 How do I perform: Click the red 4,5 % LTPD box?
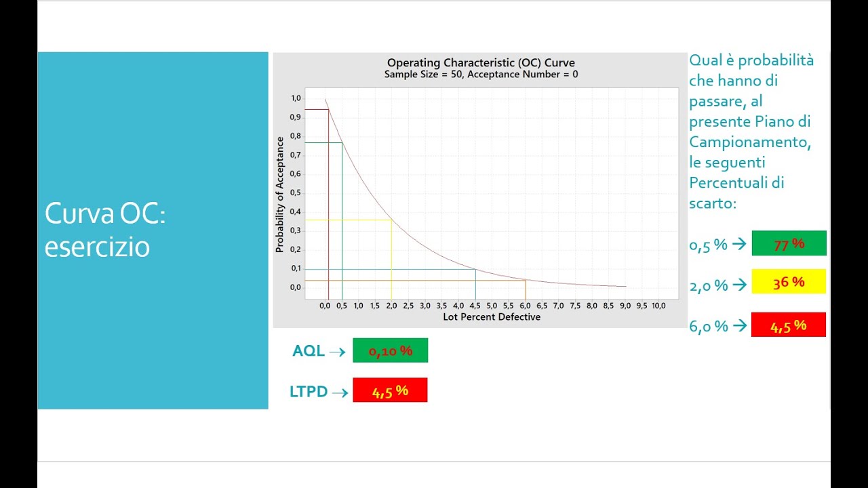390,390
